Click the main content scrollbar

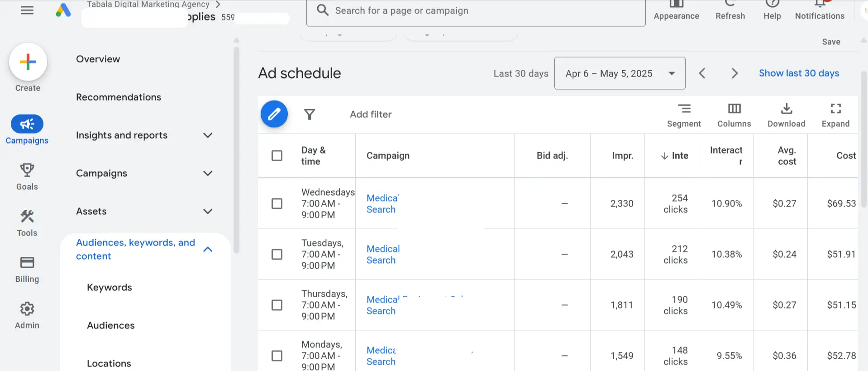tap(863, 138)
